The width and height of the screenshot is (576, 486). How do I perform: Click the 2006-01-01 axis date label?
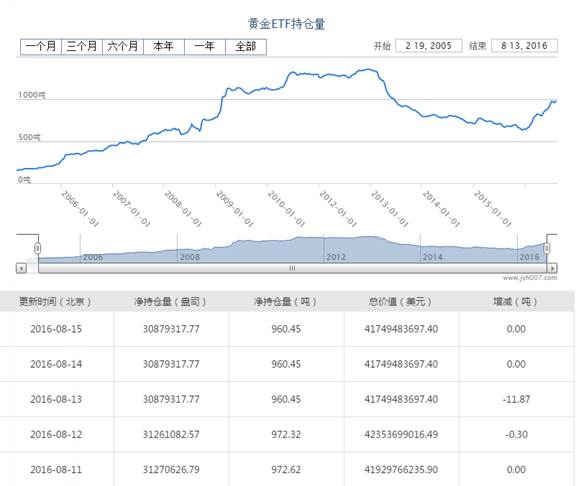(x=80, y=208)
